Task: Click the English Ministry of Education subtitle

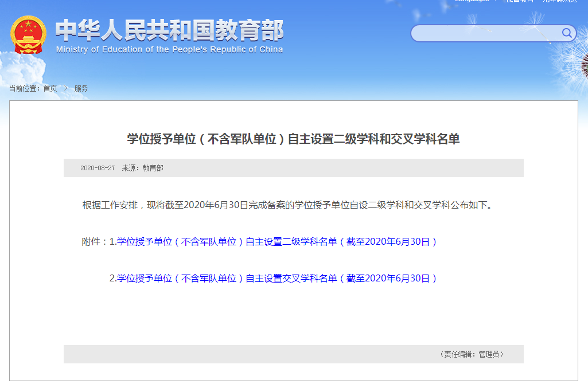Action: coord(169,50)
